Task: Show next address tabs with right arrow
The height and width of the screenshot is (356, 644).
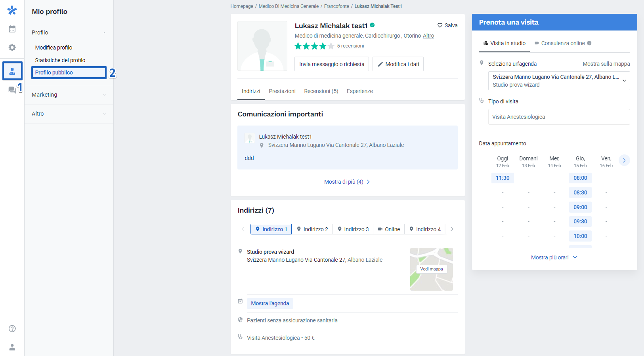Action: (x=452, y=229)
